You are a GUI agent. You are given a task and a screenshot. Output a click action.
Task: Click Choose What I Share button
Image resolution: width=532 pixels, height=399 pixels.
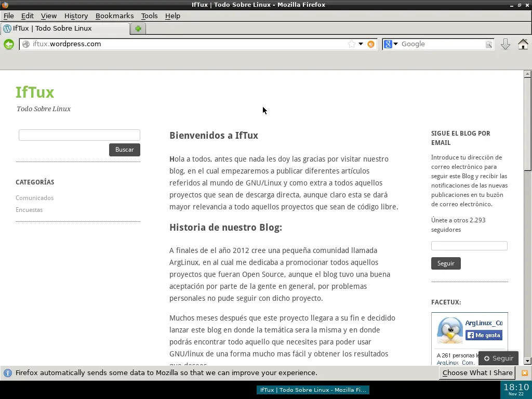pos(477,373)
